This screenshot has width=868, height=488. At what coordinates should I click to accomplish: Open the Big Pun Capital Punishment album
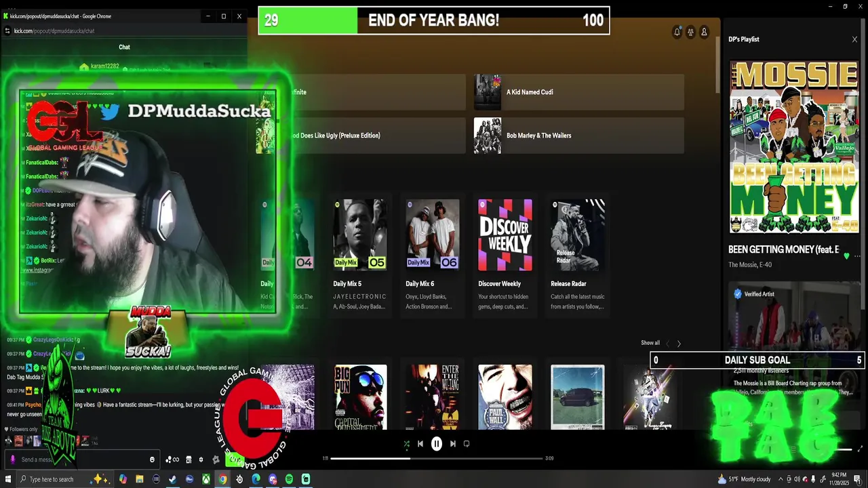click(x=360, y=397)
